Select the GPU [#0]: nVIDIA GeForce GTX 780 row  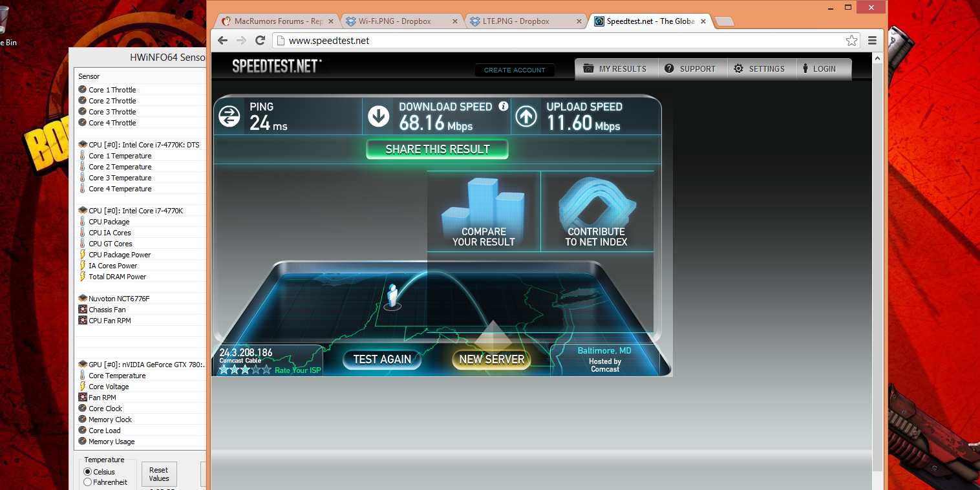(141, 365)
